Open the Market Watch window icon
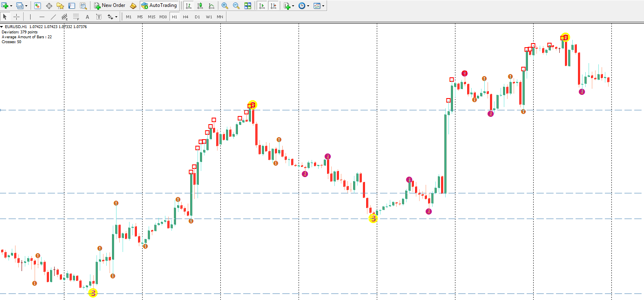This screenshot has height=300, width=644. [x=37, y=6]
